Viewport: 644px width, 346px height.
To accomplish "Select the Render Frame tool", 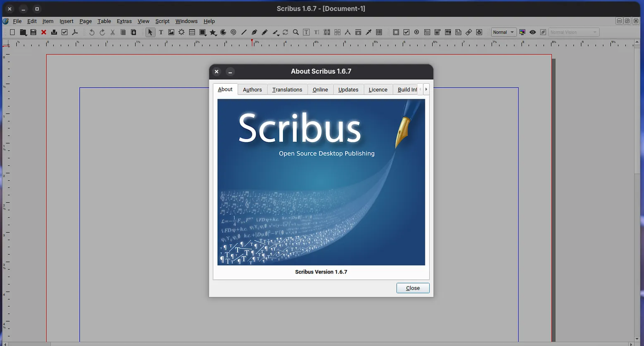I will tap(181, 32).
